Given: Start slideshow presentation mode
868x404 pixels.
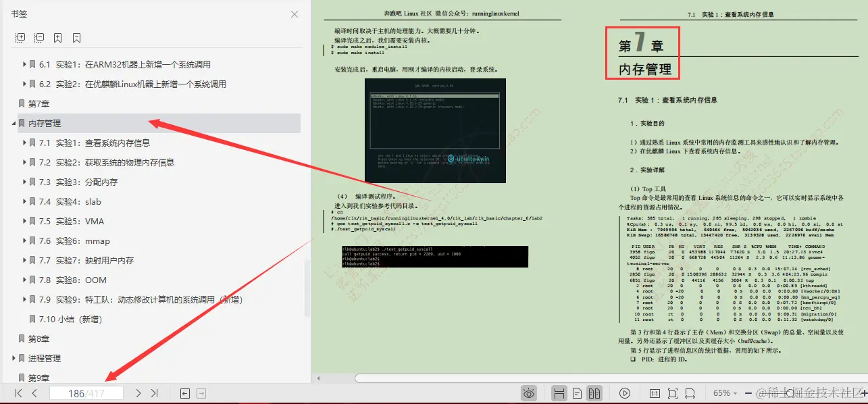Looking at the screenshot, I should point(625,393).
